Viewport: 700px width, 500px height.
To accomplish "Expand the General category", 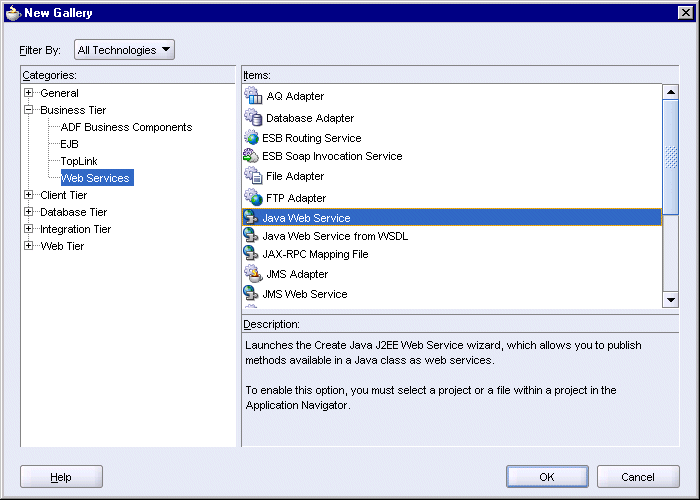I will click(29, 93).
